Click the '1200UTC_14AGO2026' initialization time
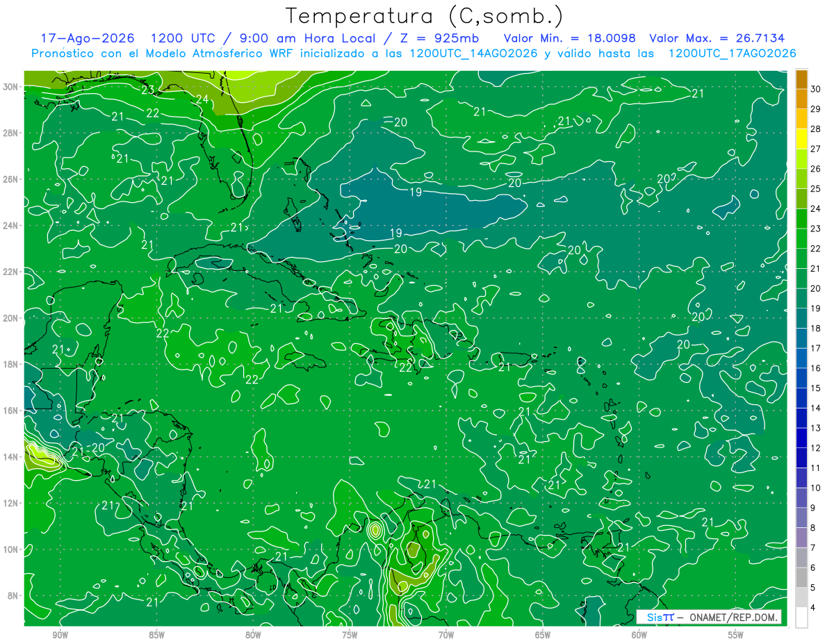 coord(474,53)
